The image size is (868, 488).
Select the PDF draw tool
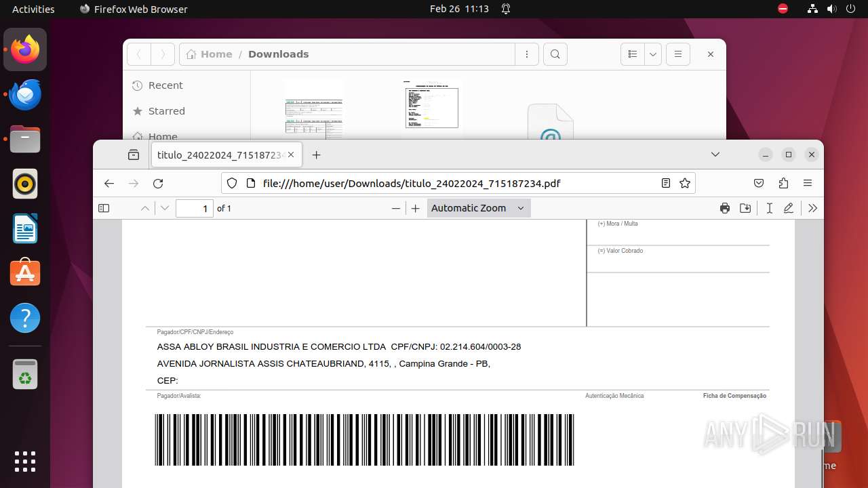pyautogui.click(x=789, y=208)
